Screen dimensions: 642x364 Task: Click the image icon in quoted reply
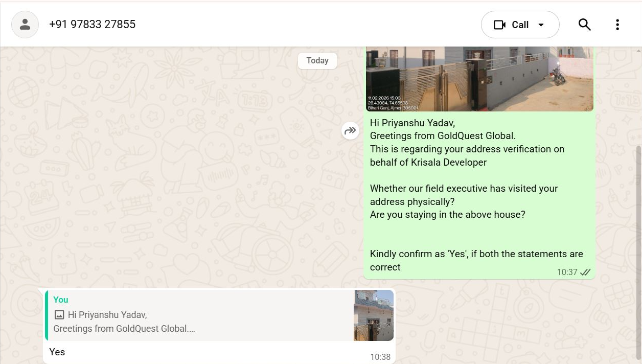pos(59,315)
